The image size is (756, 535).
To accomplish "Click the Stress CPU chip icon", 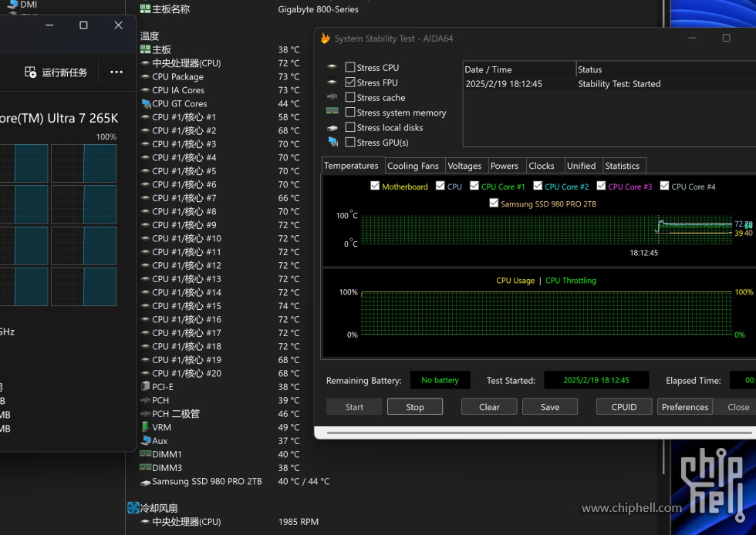I will (332, 67).
